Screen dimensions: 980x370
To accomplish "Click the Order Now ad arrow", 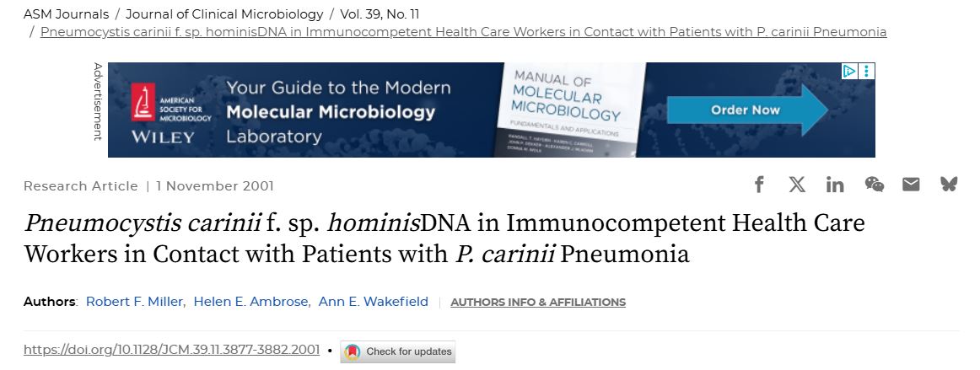I will 746,110.
